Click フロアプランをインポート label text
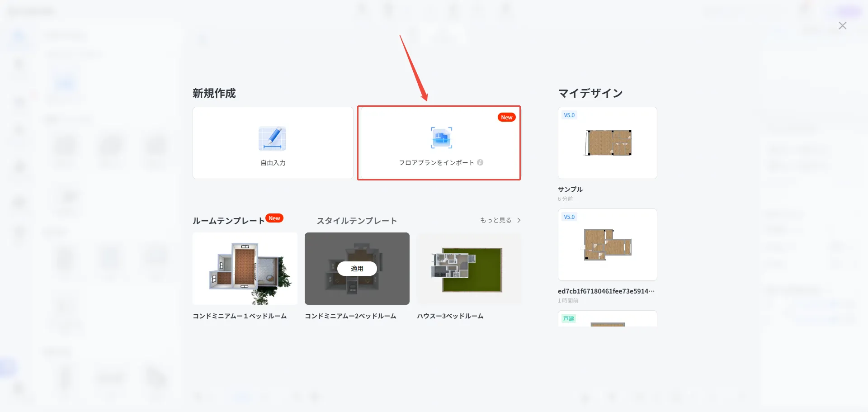 coord(436,163)
